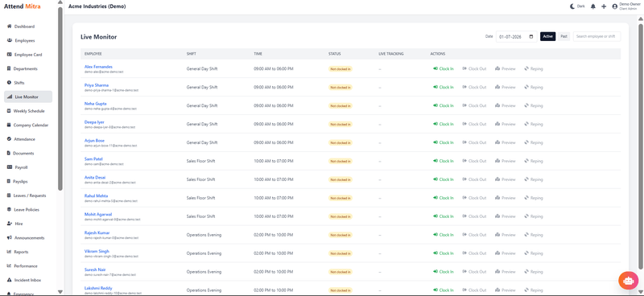Focus the Search employee or shift field
Viewport: 644px width, 296px height.
(x=597, y=36)
